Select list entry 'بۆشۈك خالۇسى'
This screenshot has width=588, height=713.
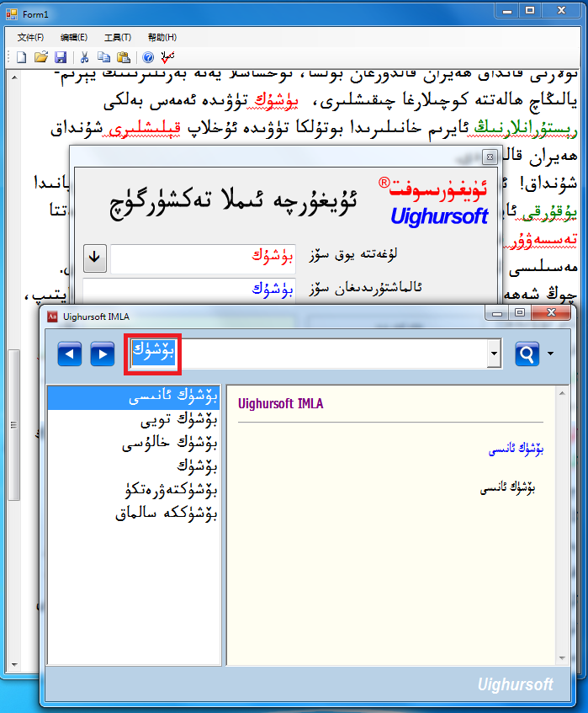[x=134, y=444]
